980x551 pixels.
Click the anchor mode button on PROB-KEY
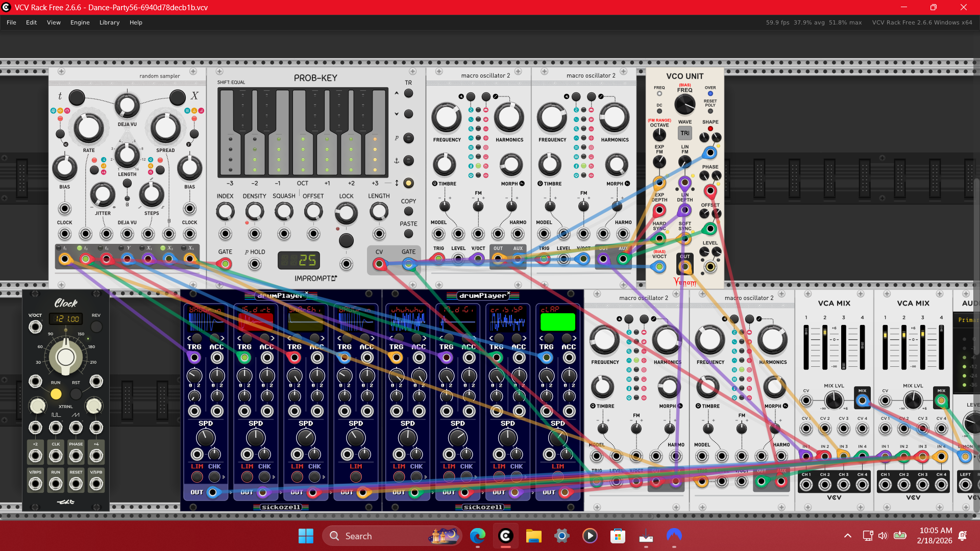[x=408, y=161]
